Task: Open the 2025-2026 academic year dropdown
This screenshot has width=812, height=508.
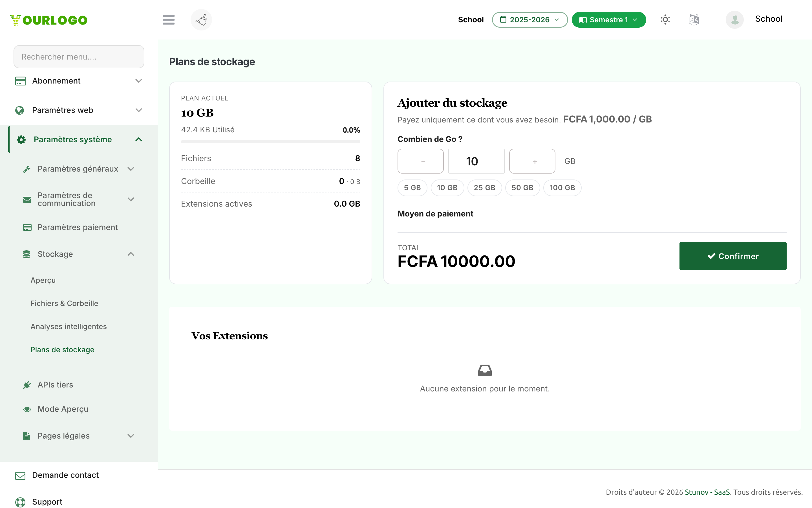Action: [529, 19]
